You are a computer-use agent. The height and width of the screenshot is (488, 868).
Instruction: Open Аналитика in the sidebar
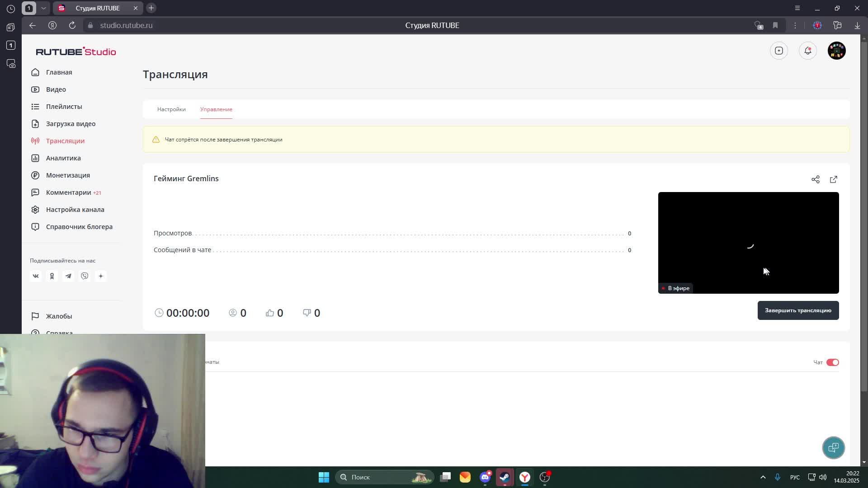63,158
